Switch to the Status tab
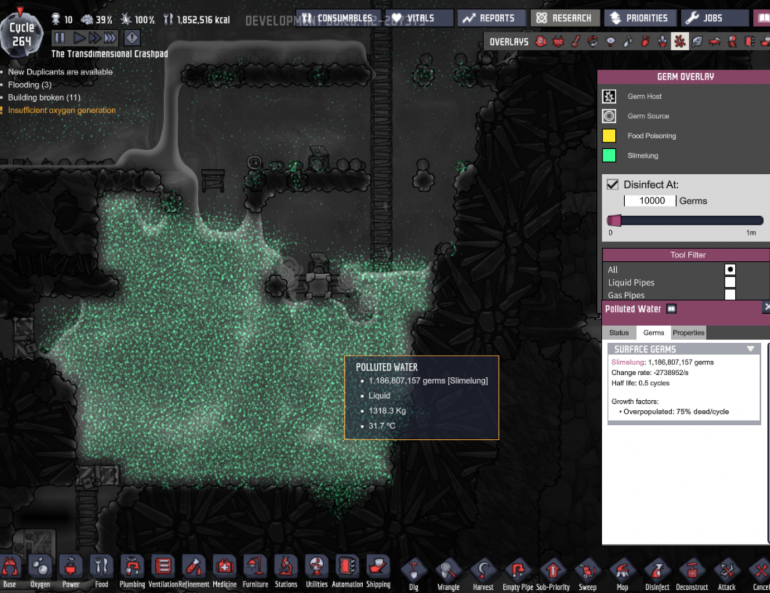 coord(619,333)
